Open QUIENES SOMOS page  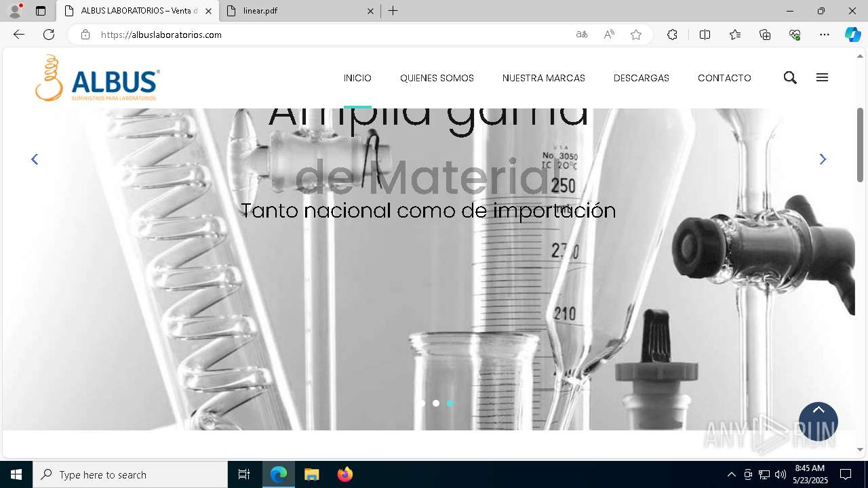tap(437, 78)
